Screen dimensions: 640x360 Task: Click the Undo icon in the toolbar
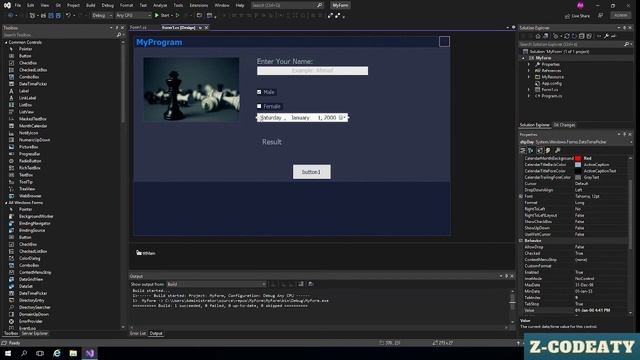point(68,16)
